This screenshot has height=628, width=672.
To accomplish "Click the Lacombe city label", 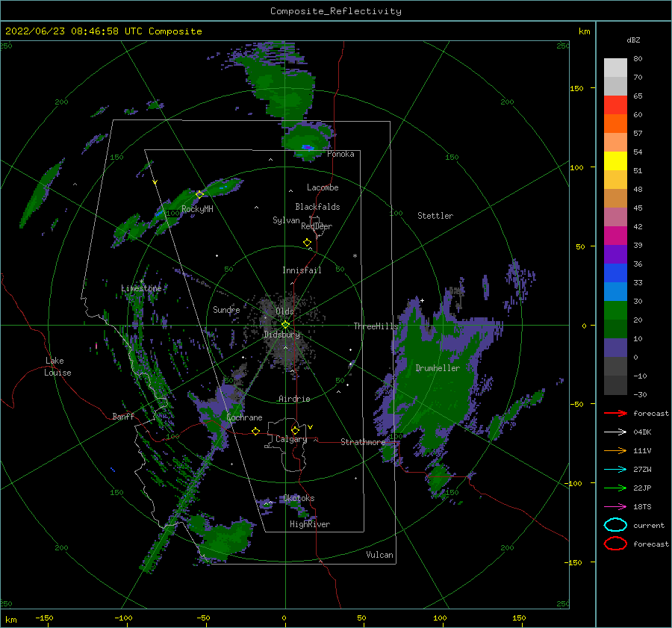I will pyautogui.click(x=323, y=187).
